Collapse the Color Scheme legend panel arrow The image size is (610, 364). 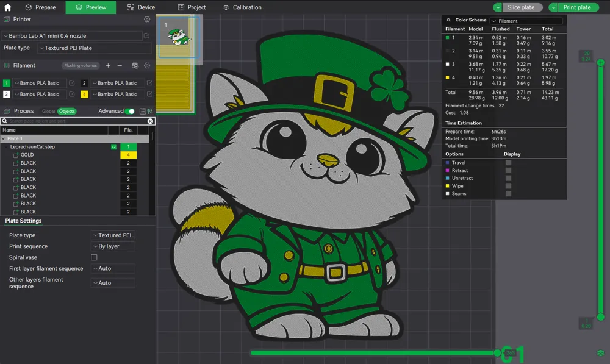(x=448, y=20)
